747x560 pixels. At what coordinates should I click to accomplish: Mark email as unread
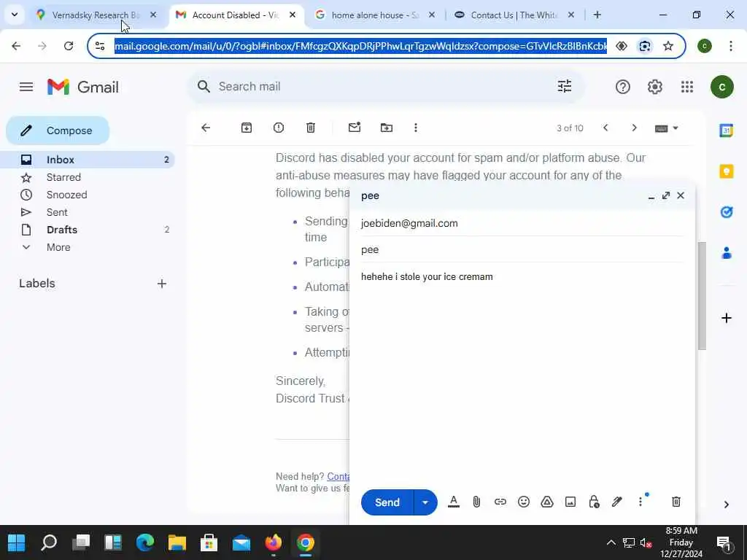coord(355,127)
